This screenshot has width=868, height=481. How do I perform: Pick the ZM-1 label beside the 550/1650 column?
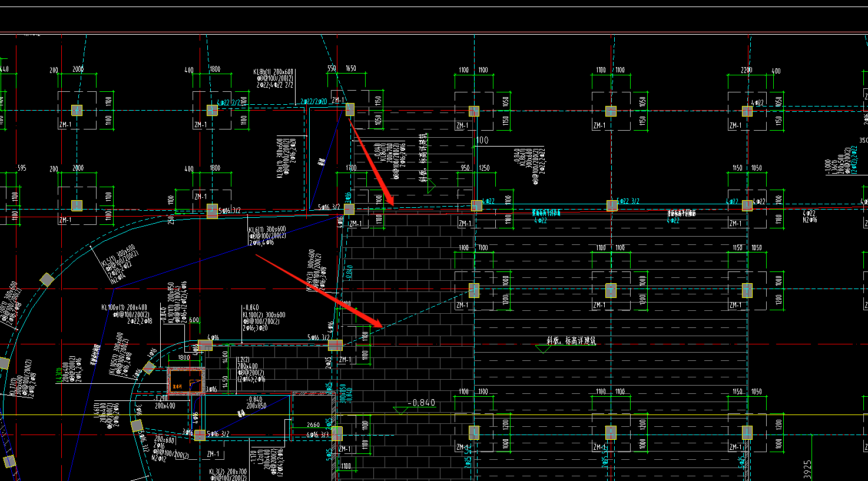(338, 101)
